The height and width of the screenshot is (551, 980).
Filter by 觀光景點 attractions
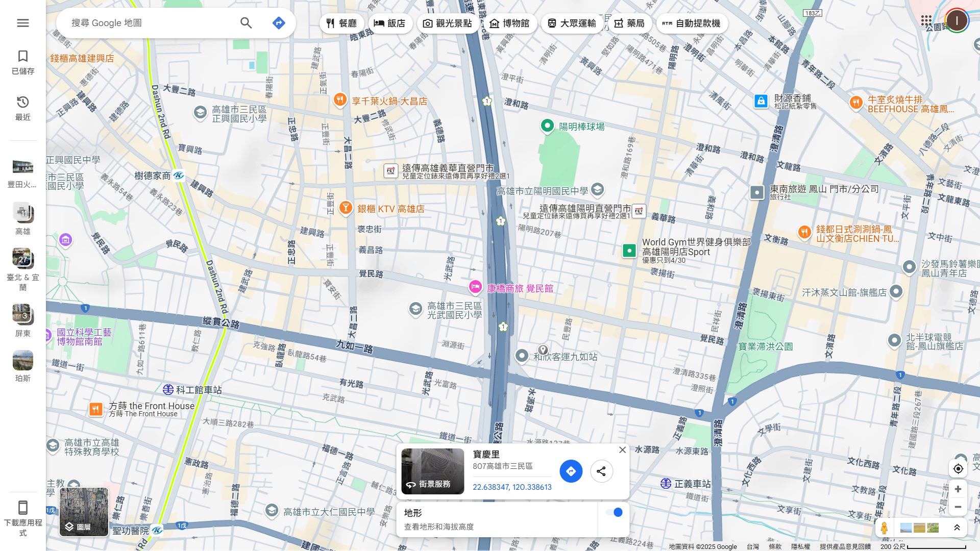pos(448,23)
